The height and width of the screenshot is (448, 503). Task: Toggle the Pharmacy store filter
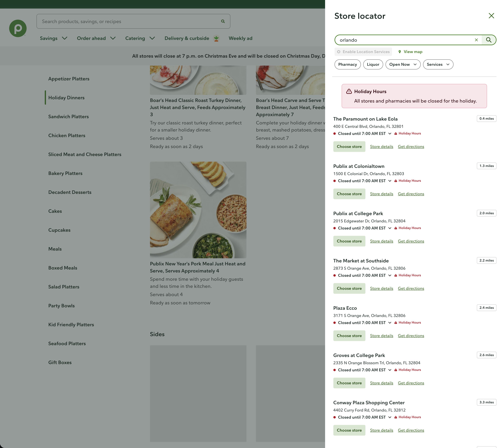click(x=347, y=64)
